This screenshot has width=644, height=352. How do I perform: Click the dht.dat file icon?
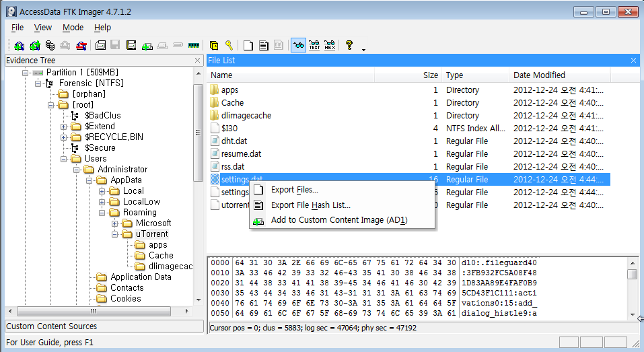click(215, 141)
